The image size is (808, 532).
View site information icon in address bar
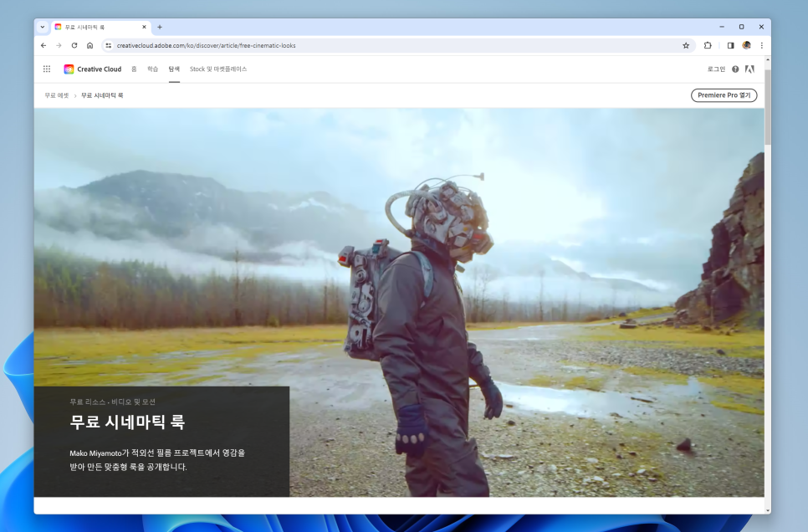[x=108, y=45]
